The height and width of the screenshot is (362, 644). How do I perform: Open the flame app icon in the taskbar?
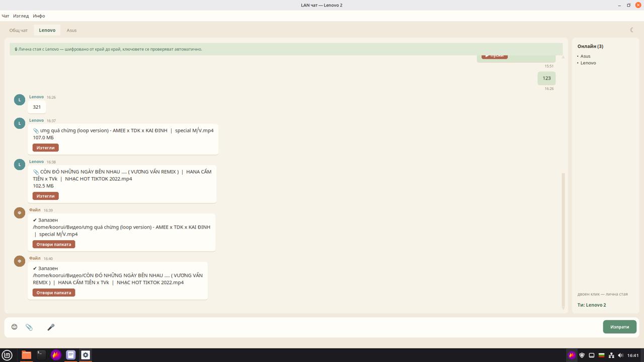point(56,355)
